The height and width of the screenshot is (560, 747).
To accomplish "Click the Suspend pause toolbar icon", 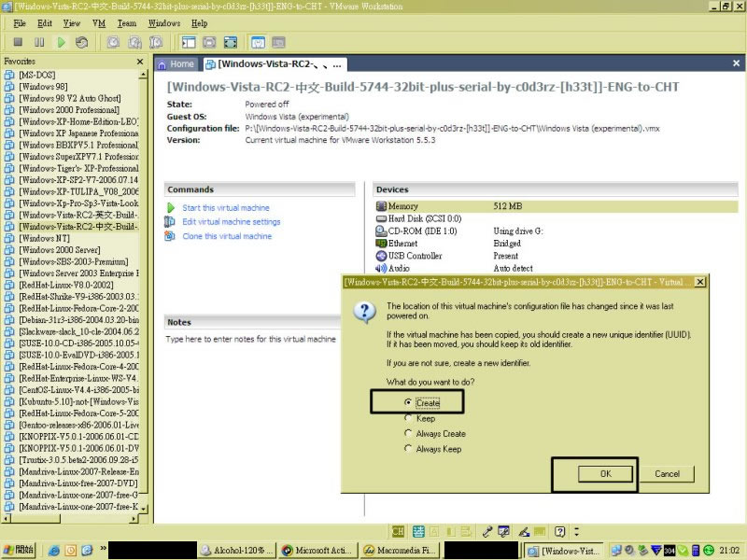I will [39, 42].
